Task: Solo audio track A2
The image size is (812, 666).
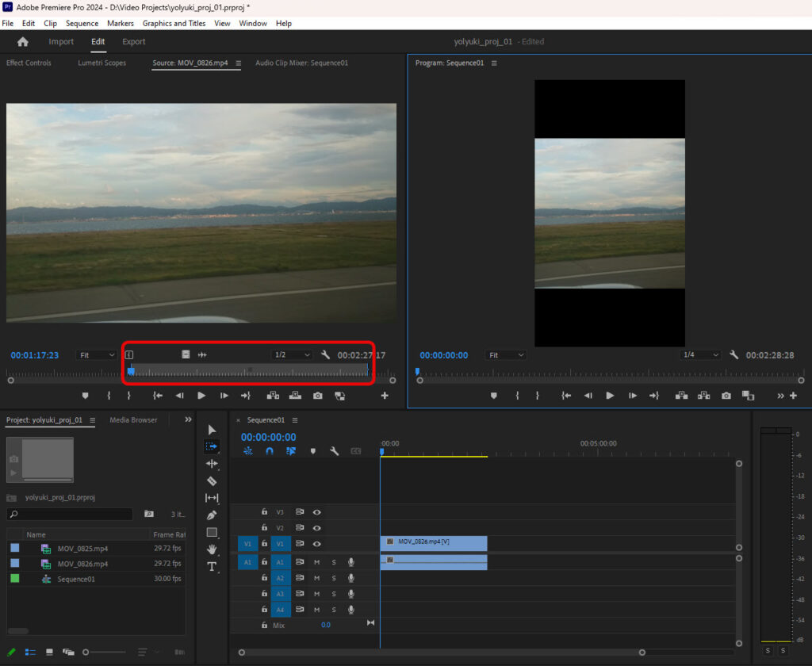Action: pyautogui.click(x=334, y=578)
